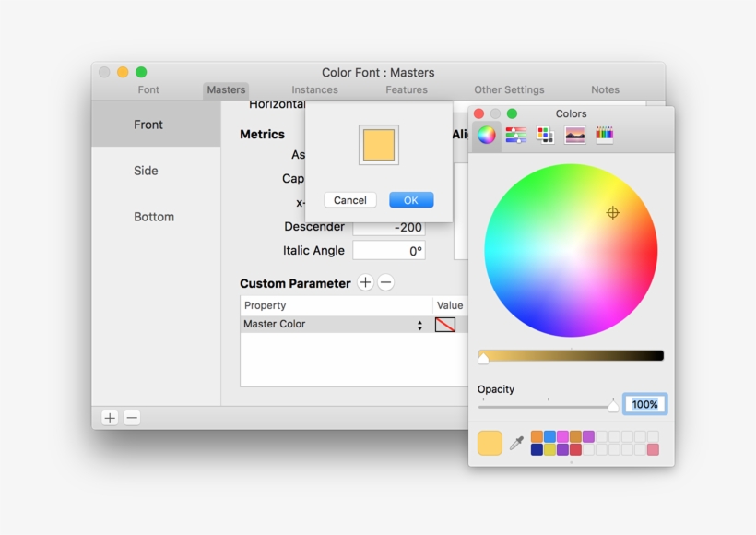Viewport: 756px width, 535px height.
Task: Switch to the color sliders picker mode
Action: pos(516,135)
